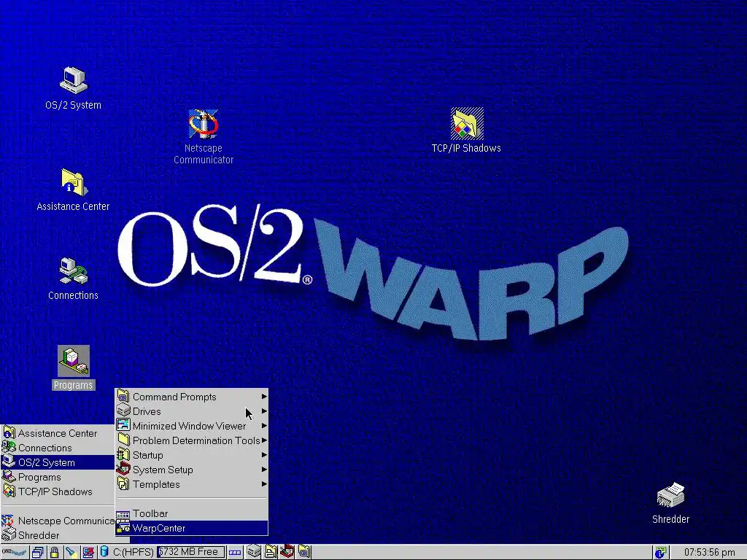Choose Programs in the WarpCenter menu
Image resolution: width=747 pixels, height=560 pixels.
[58, 477]
